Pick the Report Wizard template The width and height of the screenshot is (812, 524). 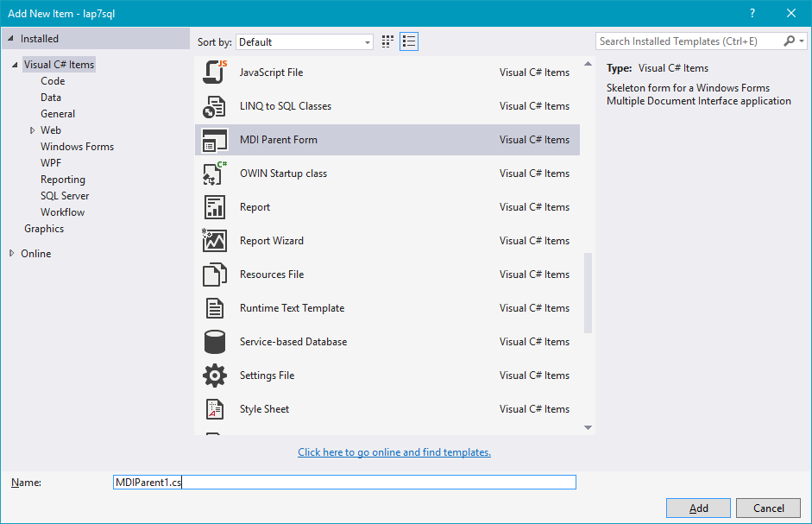[269, 240]
